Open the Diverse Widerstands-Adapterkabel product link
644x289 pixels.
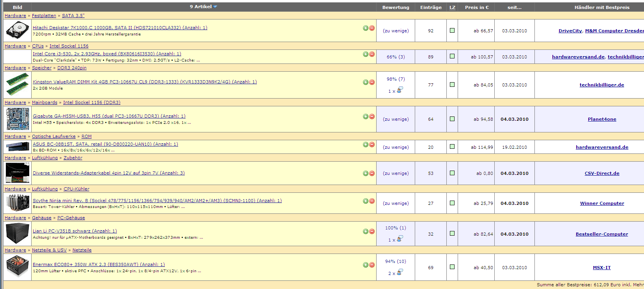(109, 173)
